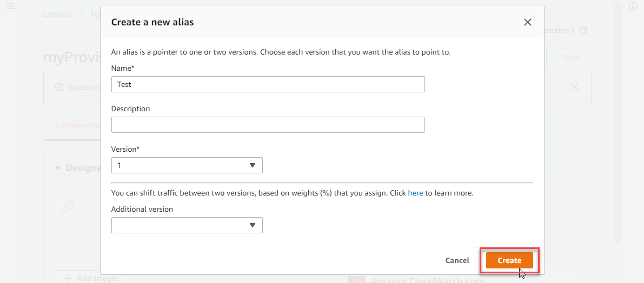The height and width of the screenshot is (283, 644).
Task: Click the Save button
Action: pyautogui.click(x=571, y=58)
